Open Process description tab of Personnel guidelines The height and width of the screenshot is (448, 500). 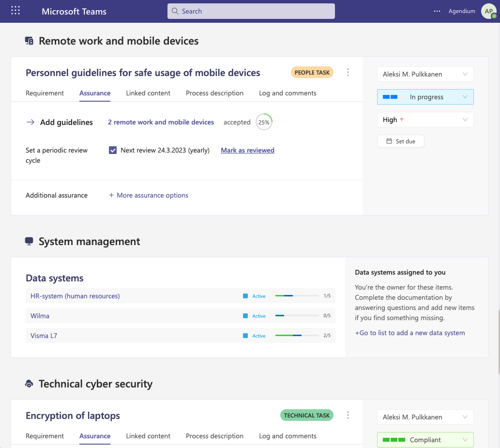(x=214, y=93)
